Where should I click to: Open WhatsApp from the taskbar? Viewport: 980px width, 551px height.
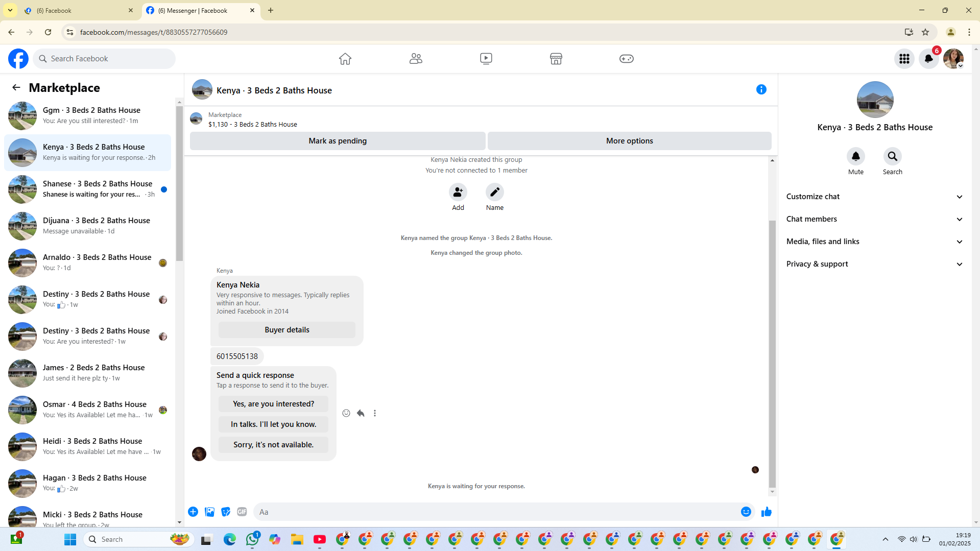[x=252, y=539]
